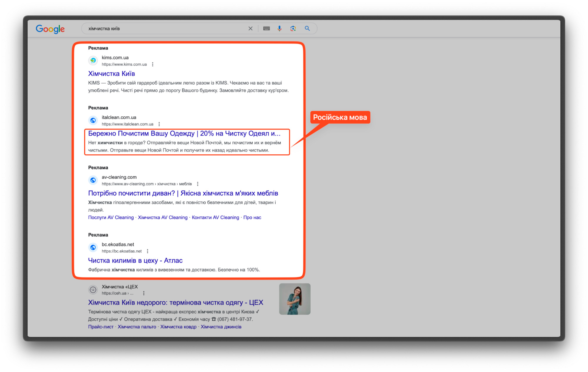Open Хімчистка пальто sitelink
The width and height of the screenshot is (588, 372).
(x=137, y=327)
